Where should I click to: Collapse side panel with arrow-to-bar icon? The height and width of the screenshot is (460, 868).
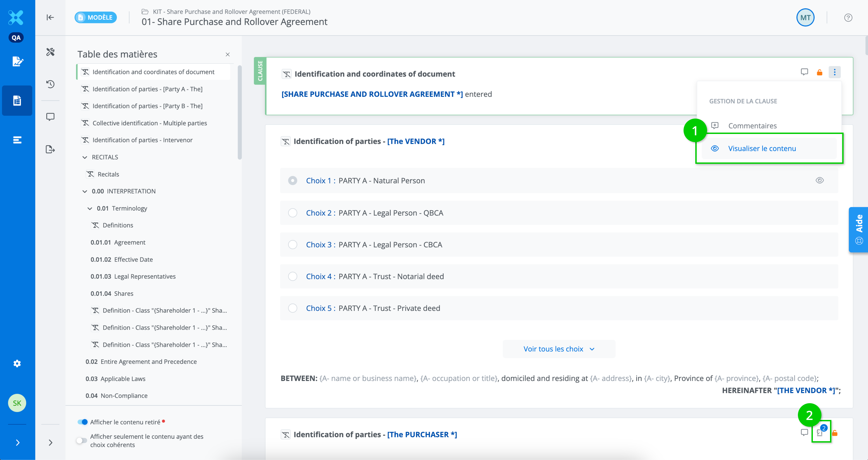point(50,17)
